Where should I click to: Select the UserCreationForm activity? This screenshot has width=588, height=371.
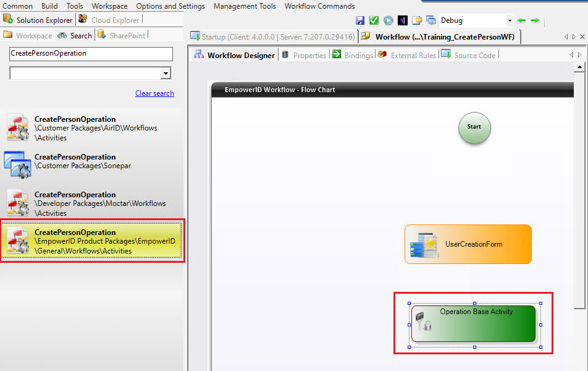[468, 244]
